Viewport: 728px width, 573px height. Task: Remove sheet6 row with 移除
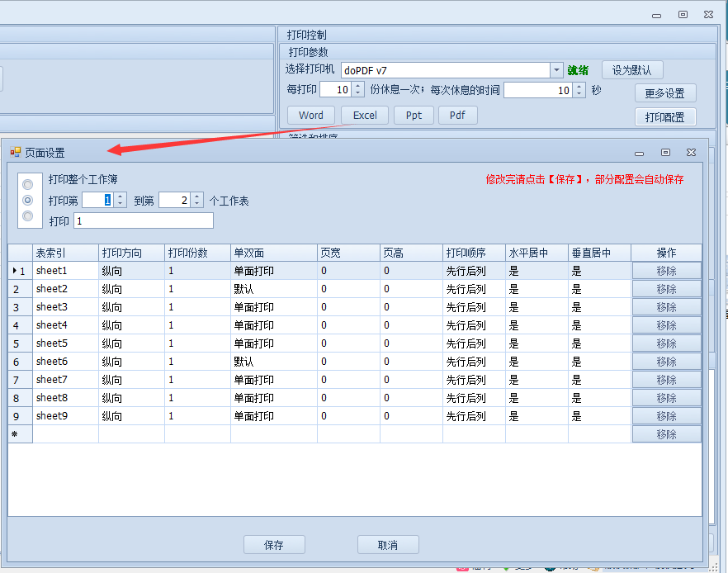coord(666,362)
